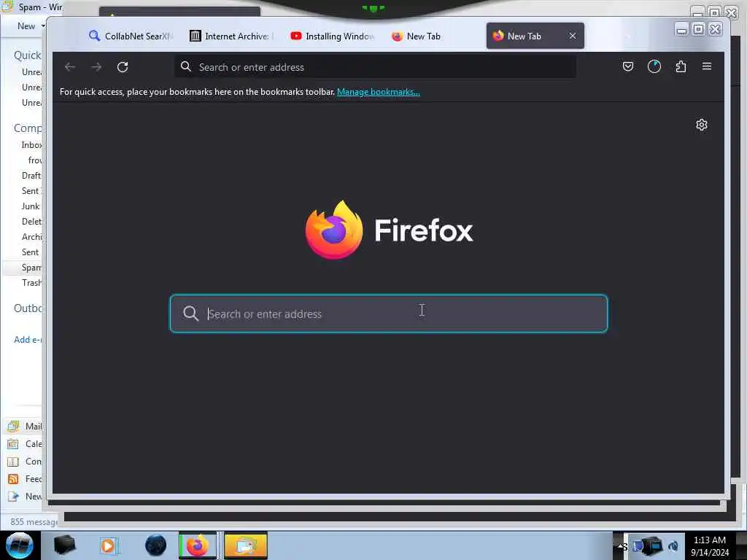Open Mail view icon in mail sidebar
The image size is (747, 560).
13,426
